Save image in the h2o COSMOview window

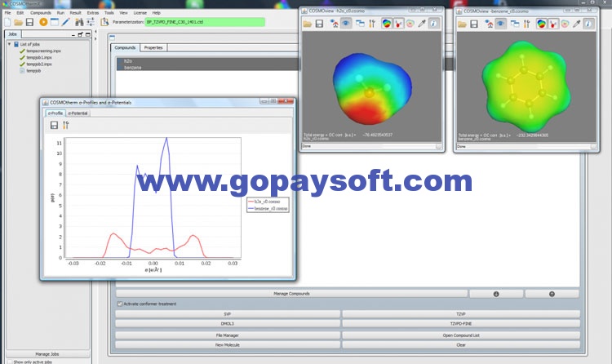click(x=319, y=24)
